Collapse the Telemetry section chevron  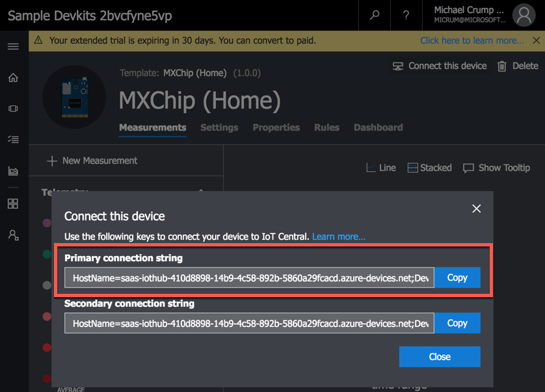(201, 190)
